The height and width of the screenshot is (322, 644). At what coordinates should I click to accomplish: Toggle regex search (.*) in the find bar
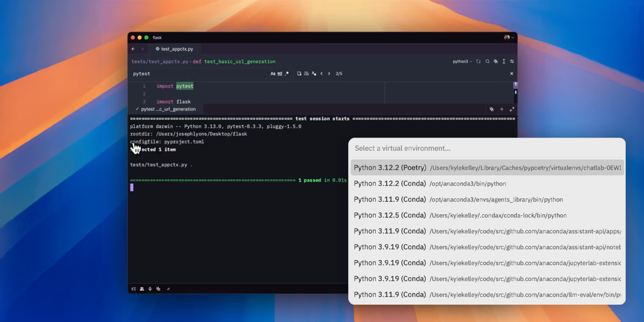[x=287, y=73]
